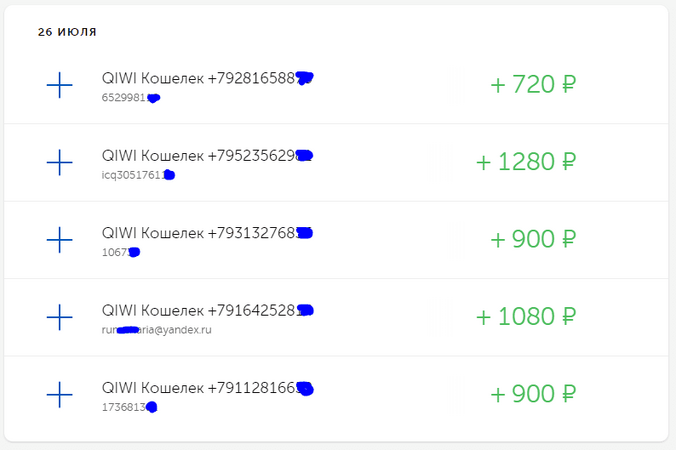Click the 26 июля date header
Screen dimensions: 676x450
coord(67,32)
